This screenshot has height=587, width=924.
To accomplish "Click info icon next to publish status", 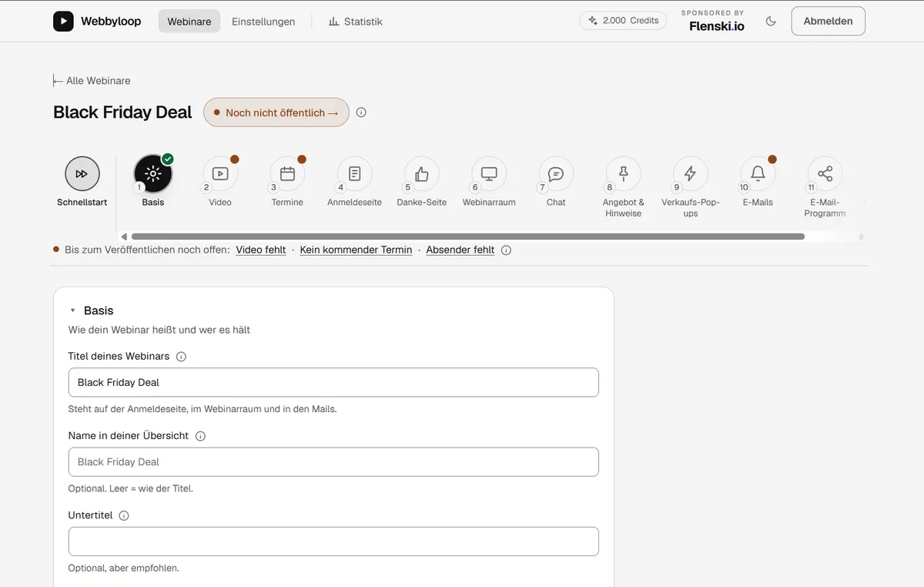I will pyautogui.click(x=361, y=112).
